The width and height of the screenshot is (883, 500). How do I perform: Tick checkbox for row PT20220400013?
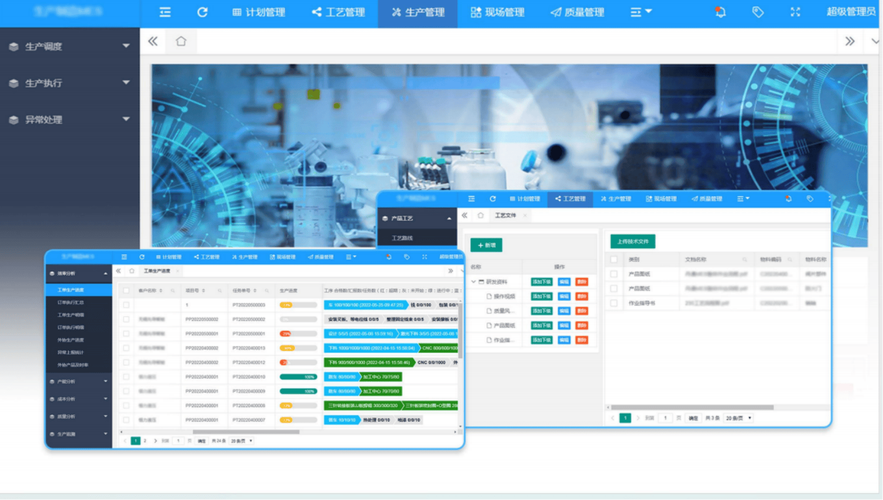pyautogui.click(x=126, y=348)
